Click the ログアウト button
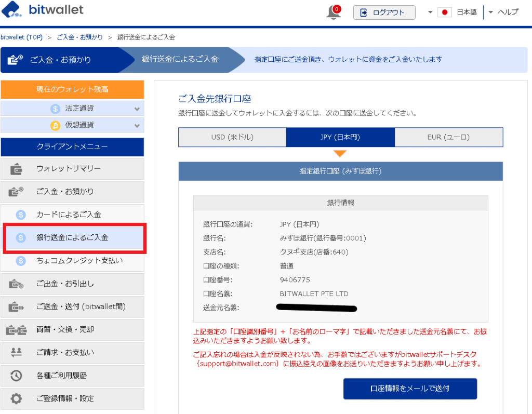This screenshot has width=532, height=414. pos(384,12)
